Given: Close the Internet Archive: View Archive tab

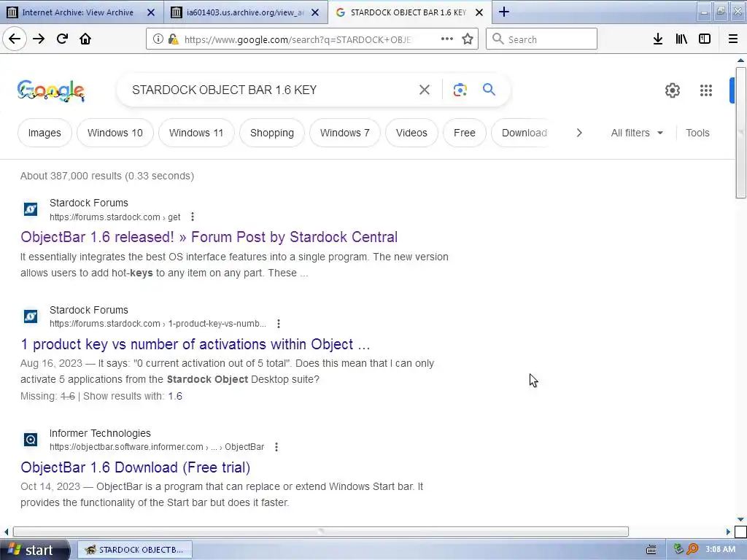Looking at the screenshot, I should tap(151, 12).
